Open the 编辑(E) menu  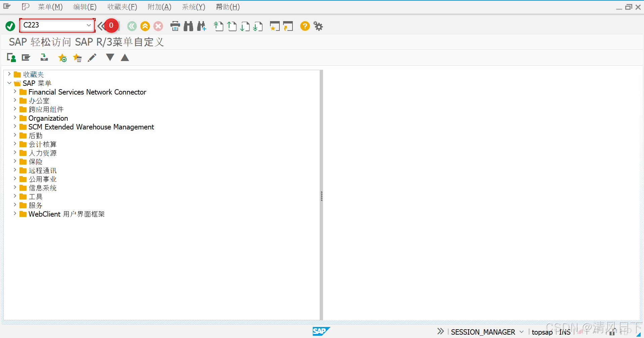[x=85, y=7]
